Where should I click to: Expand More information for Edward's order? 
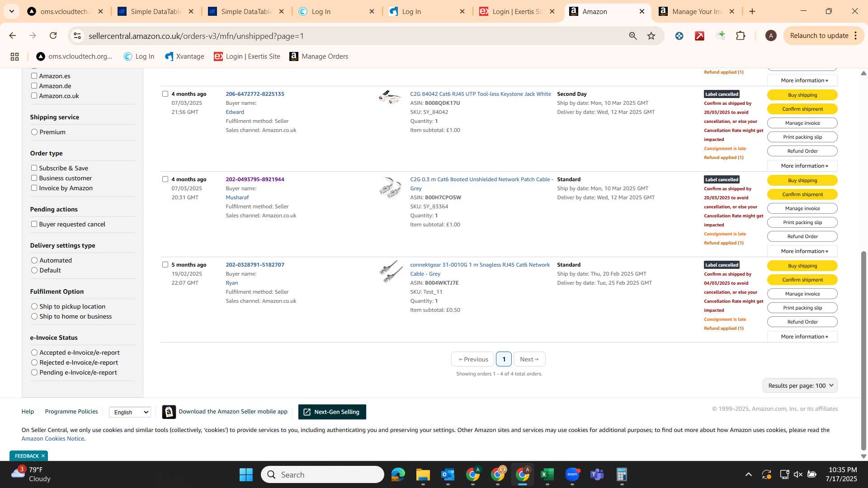(x=802, y=166)
